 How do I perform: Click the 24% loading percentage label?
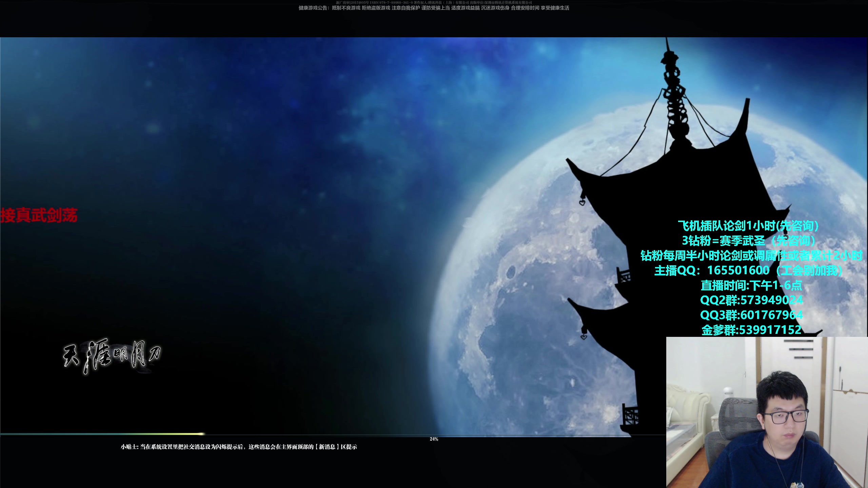[434, 439]
